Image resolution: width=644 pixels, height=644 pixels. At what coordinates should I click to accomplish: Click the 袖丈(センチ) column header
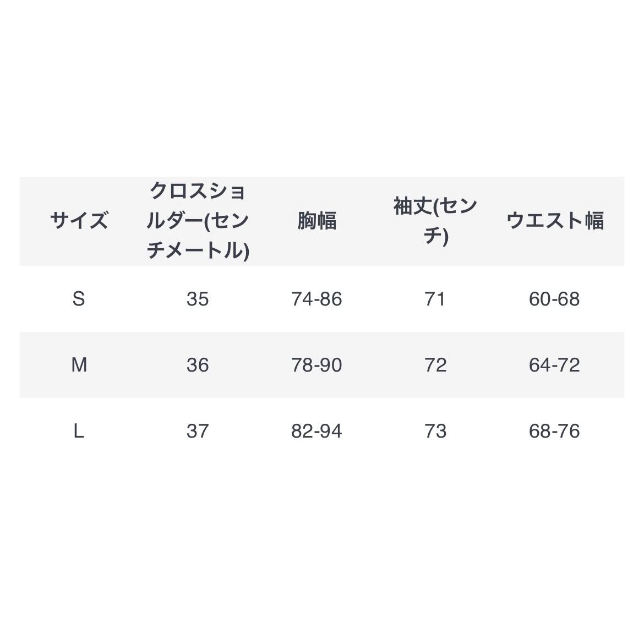435,221
